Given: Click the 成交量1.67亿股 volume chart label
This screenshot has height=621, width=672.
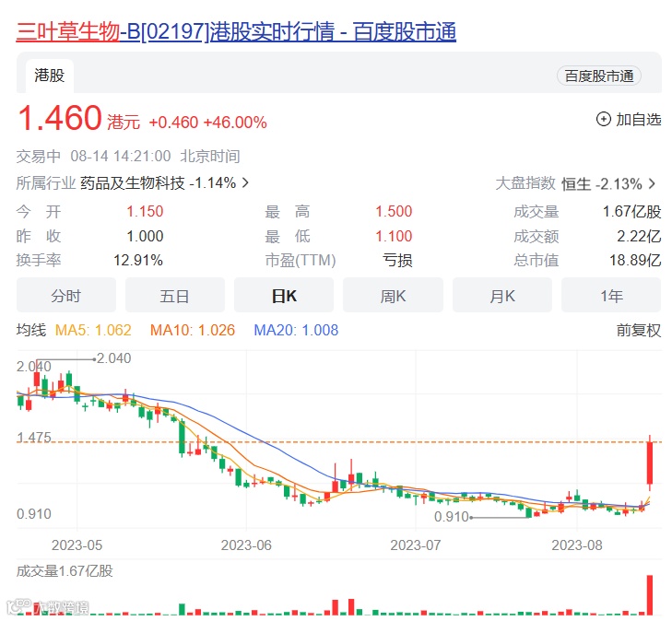Looking at the screenshot, I should pyautogui.click(x=65, y=571).
